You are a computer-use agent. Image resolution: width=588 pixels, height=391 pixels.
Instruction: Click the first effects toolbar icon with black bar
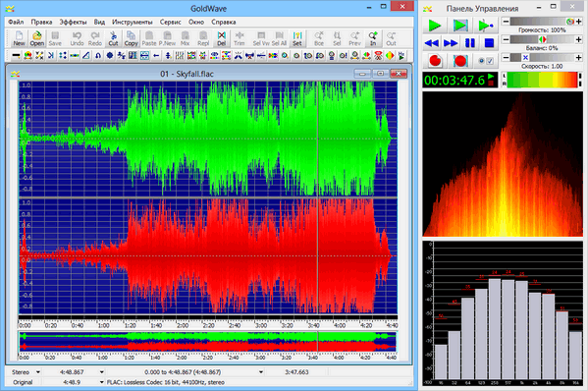(16, 56)
